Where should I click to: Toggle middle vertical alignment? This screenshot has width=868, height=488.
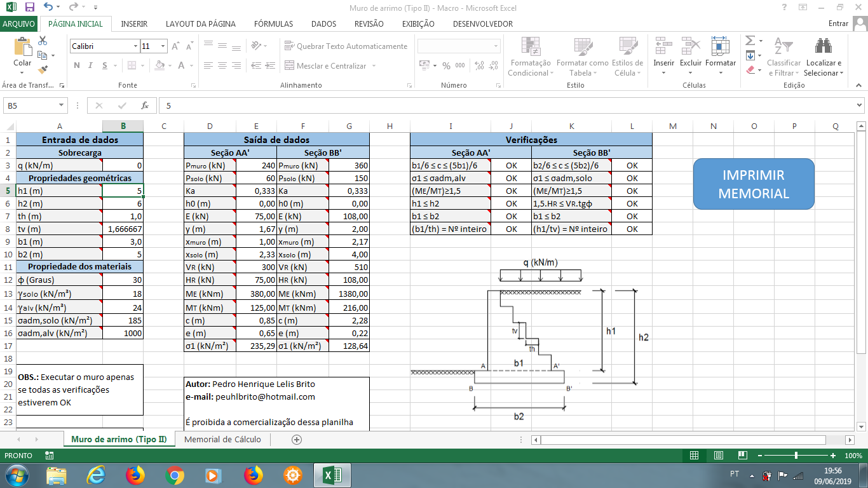pyautogui.click(x=222, y=46)
